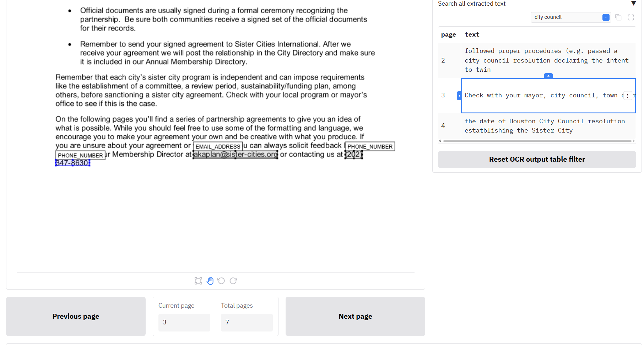The width and height of the screenshot is (644, 345).
Task: Select the hand pan tool
Action: [210, 281]
